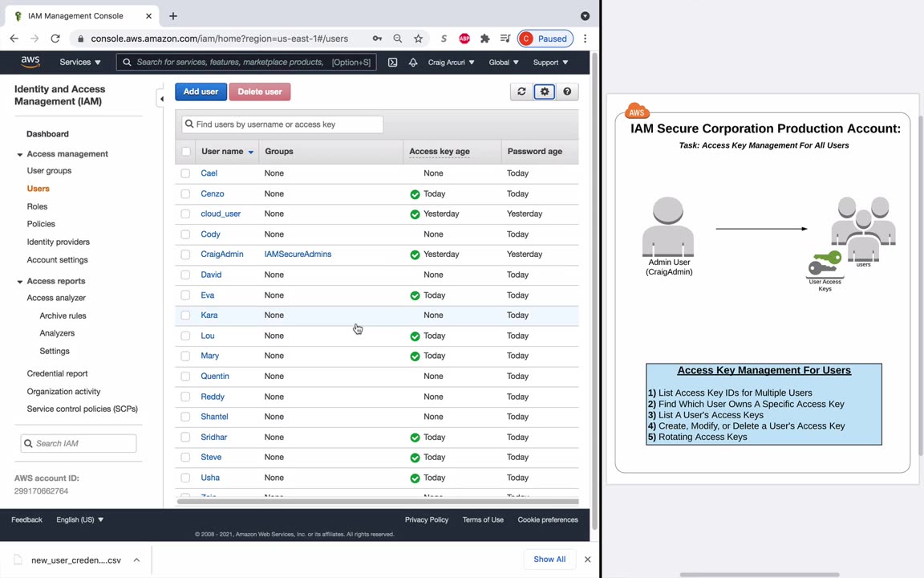This screenshot has width=924, height=578.
Task: Click the diagram pane horizontal scrollbar
Action: (x=760, y=574)
